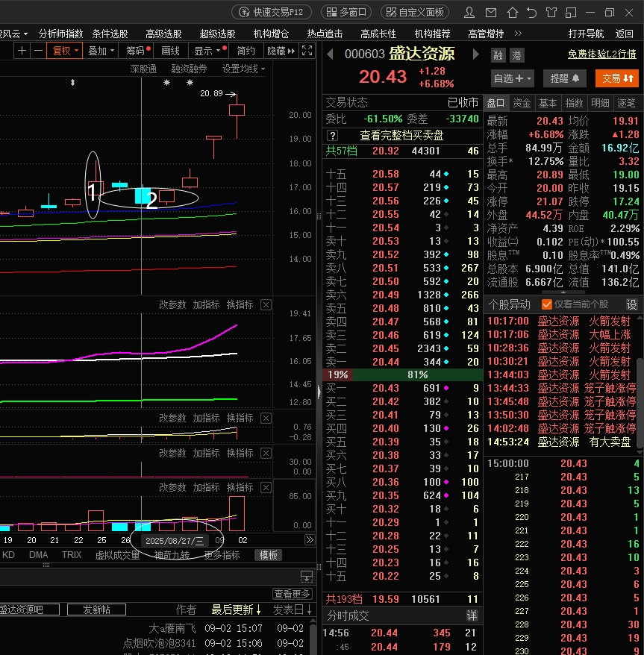Open the orange 交易 trade button
Screen dimensions: 644x655
pos(617,78)
